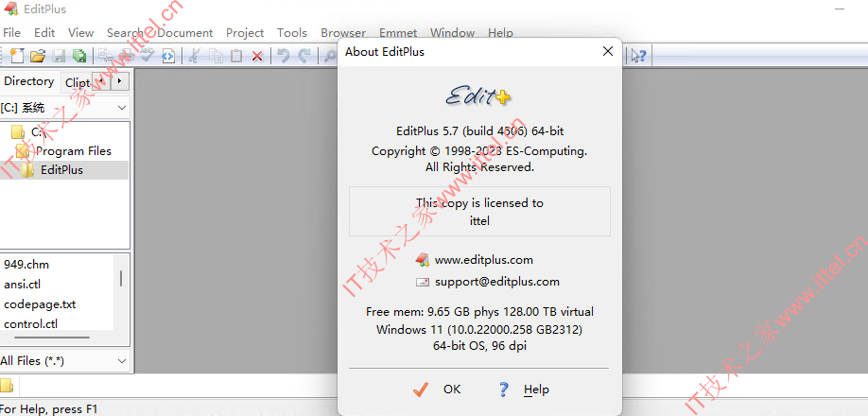Select C:\ in the directory tree
The width and height of the screenshot is (868, 416).
click(39, 132)
